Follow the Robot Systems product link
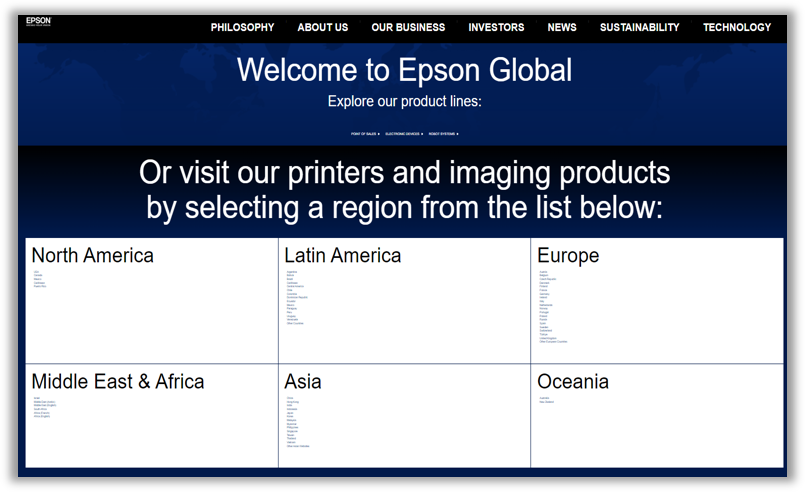Viewport: 805px width, 492px height. (444, 134)
